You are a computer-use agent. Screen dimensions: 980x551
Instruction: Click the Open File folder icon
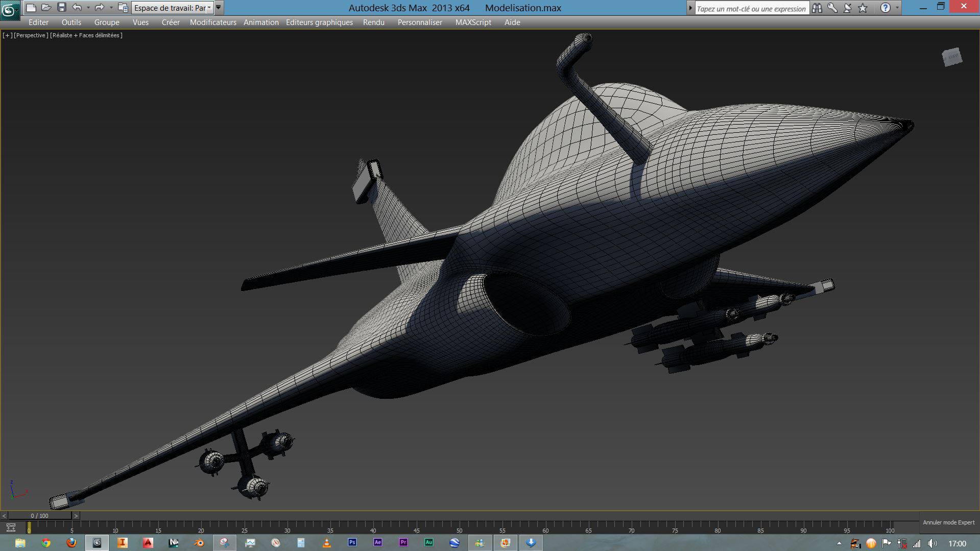tap(46, 8)
